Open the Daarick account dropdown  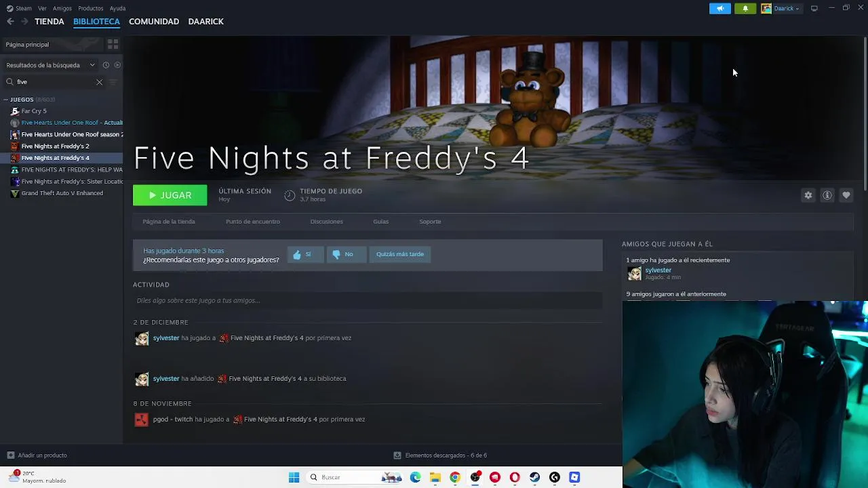[781, 8]
